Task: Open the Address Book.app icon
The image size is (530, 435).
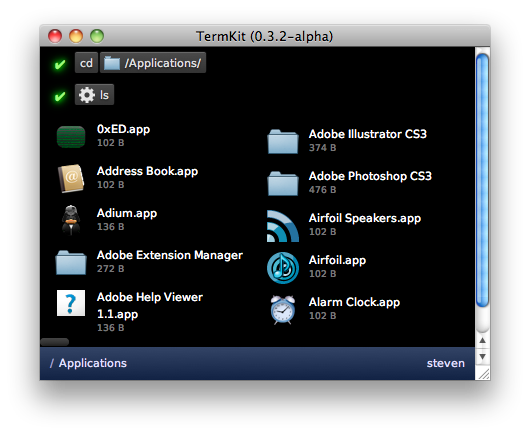Action: (71, 178)
